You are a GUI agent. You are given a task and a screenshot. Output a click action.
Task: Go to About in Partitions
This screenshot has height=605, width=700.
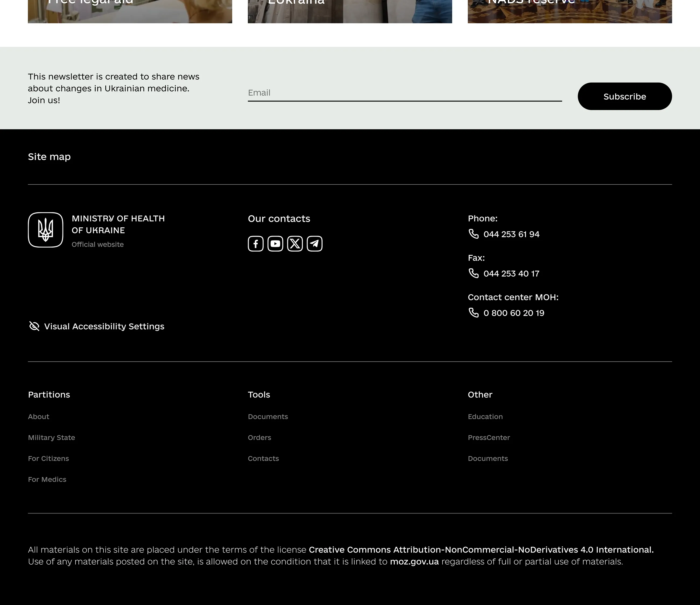tap(38, 417)
